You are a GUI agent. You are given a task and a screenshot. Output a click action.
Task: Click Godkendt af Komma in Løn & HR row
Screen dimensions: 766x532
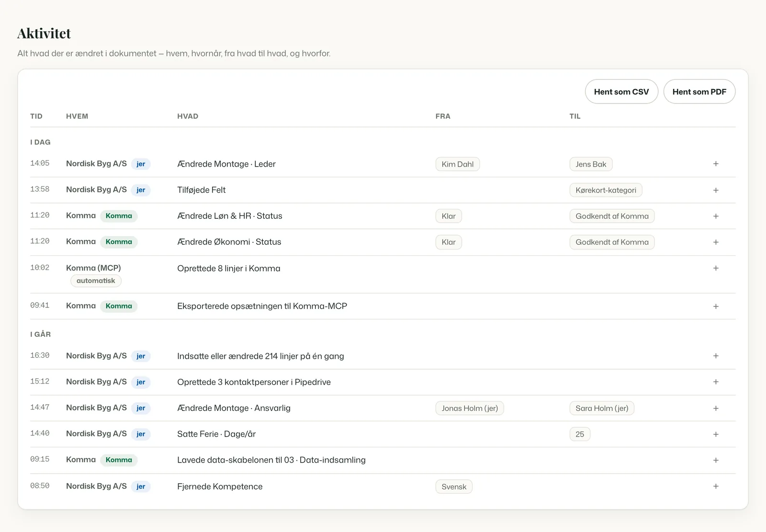pos(612,216)
